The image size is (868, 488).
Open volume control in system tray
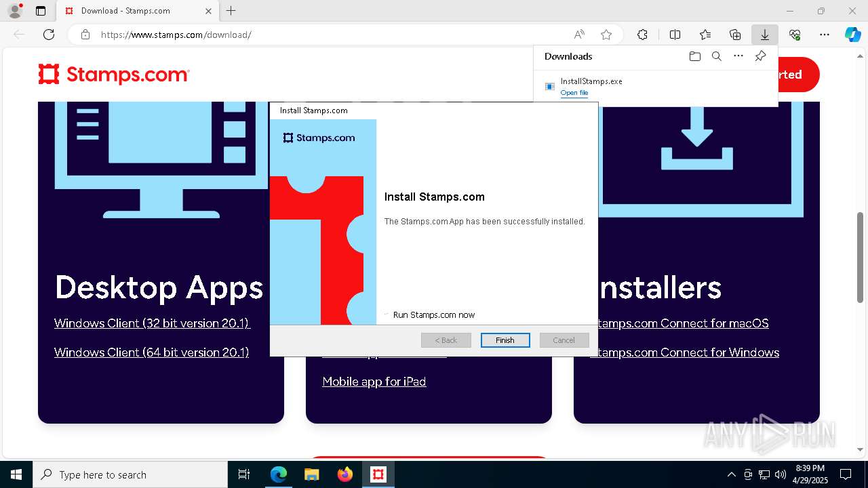(780, 474)
